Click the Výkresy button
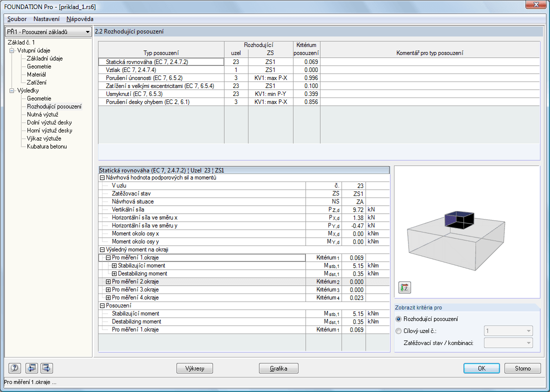Viewport: 550px width, 392px height. coord(194,368)
